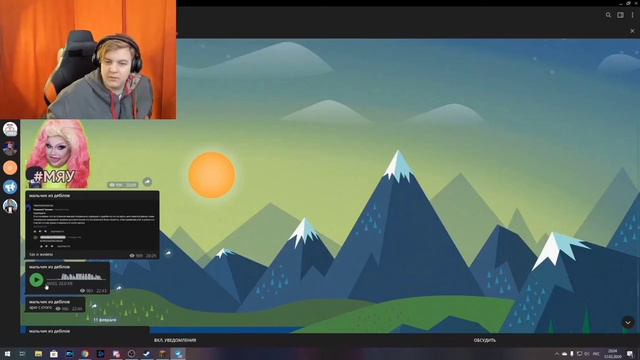Open File Explorer from the taskbar

(x=38, y=354)
